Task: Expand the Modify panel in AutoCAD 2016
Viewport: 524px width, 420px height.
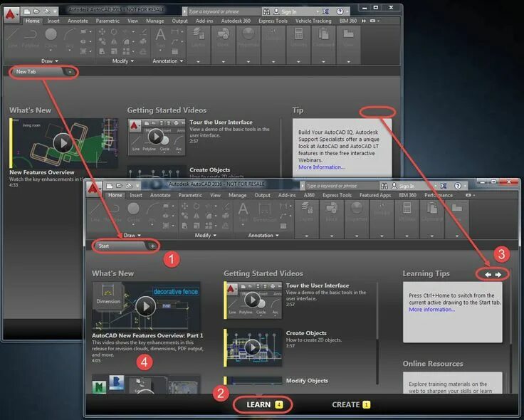Action: 206,235
